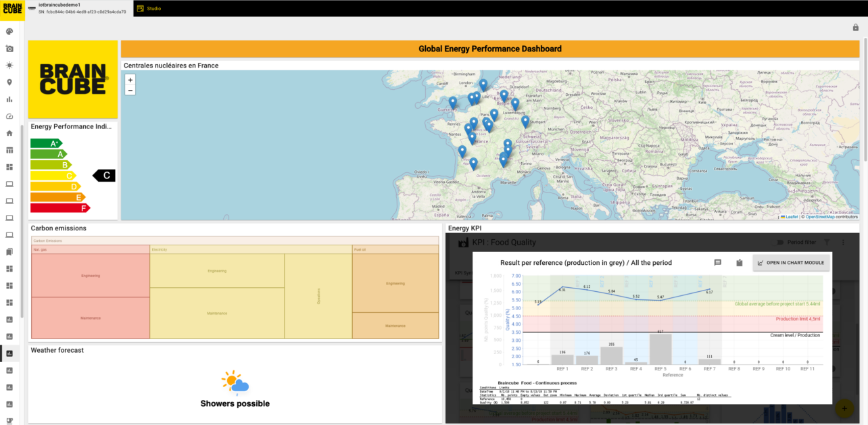
Task: Click the sun brightness icon in sidebar
Action: pos(9,66)
